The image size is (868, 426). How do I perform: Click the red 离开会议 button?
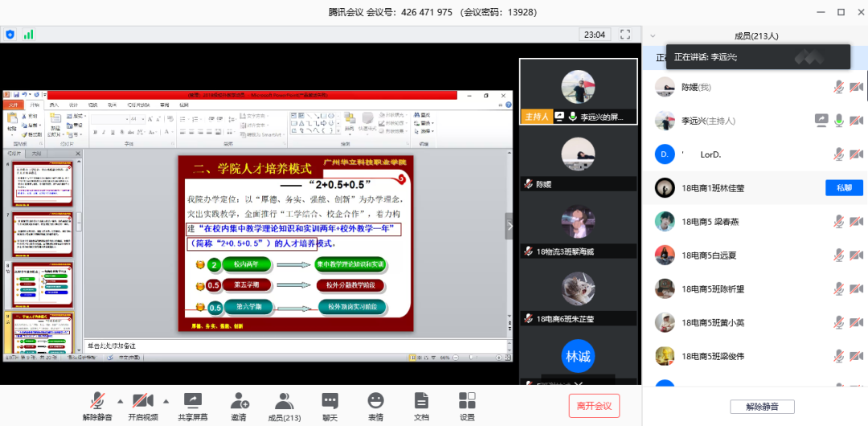pyautogui.click(x=594, y=406)
